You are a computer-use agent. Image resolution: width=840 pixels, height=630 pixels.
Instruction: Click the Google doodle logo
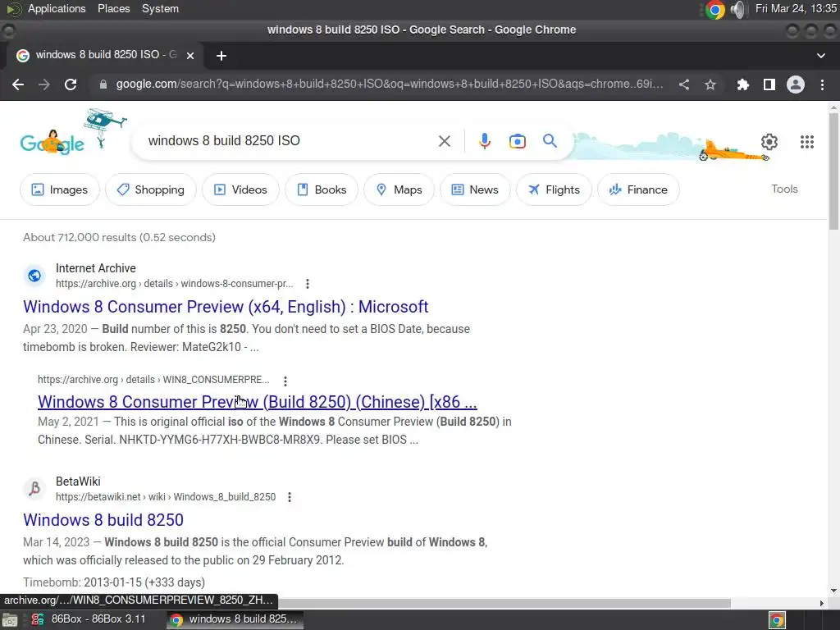tap(52, 142)
